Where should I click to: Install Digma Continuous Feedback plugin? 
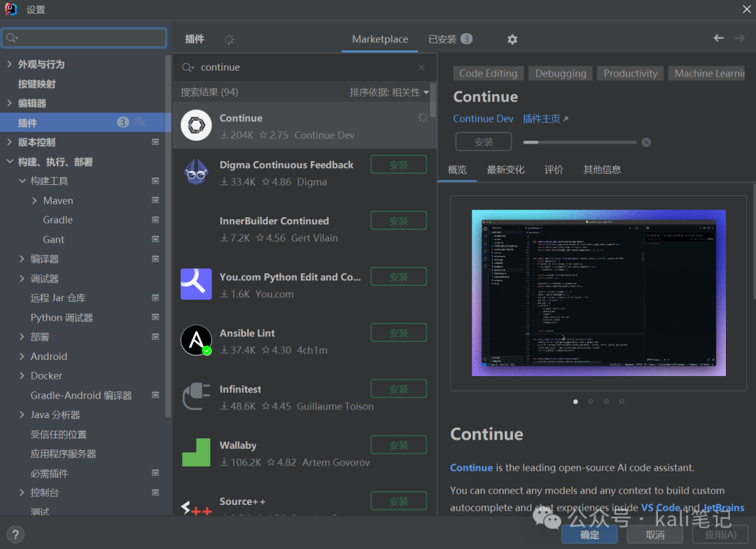(399, 165)
